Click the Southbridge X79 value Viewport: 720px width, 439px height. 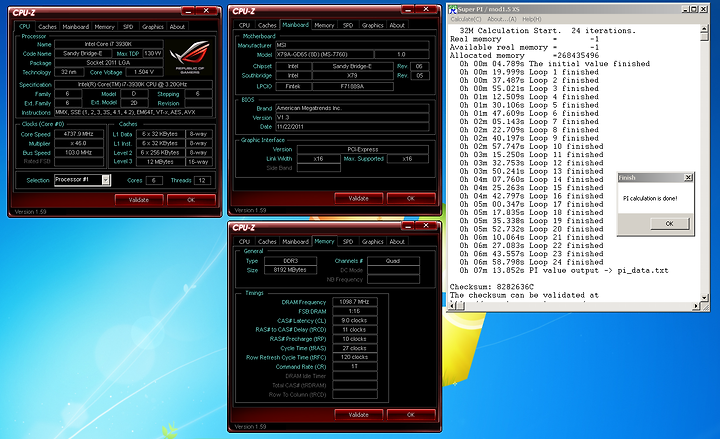pyautogui.click(x=353, y=76)
